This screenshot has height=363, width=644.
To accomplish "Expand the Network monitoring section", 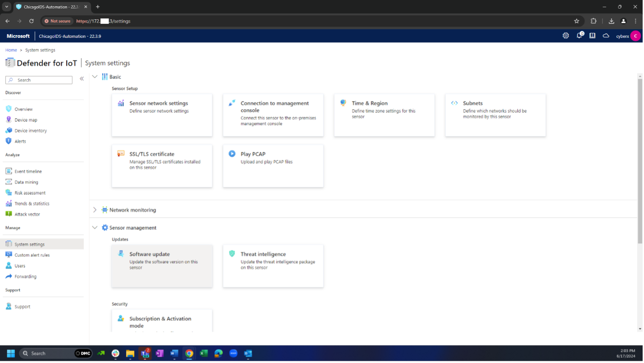I will coord(95,210).
